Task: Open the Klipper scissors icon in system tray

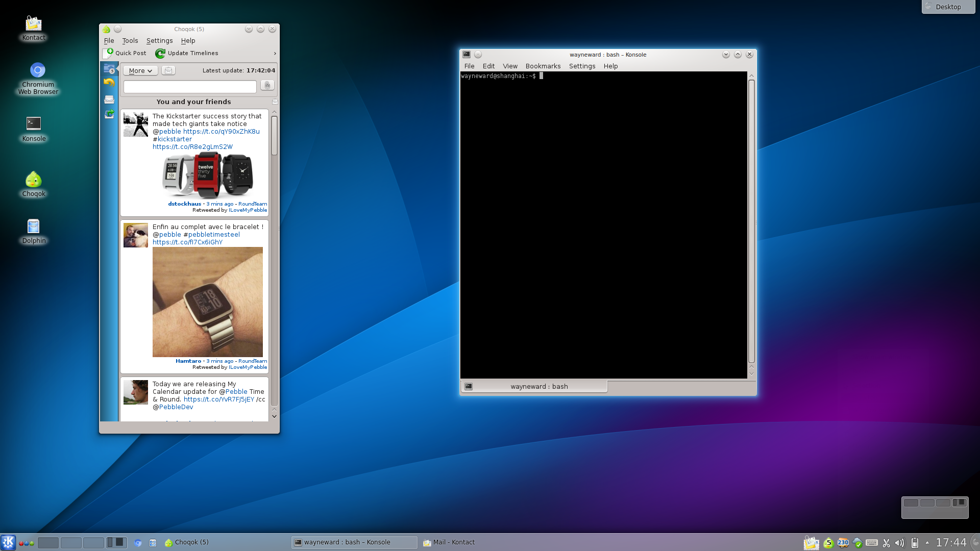Action: point(886,543)
